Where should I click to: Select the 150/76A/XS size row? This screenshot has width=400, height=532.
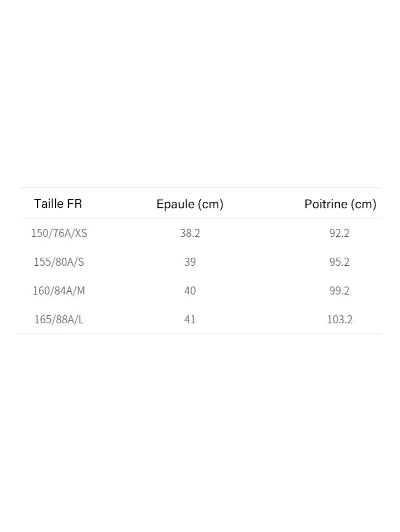click(200, 233)
